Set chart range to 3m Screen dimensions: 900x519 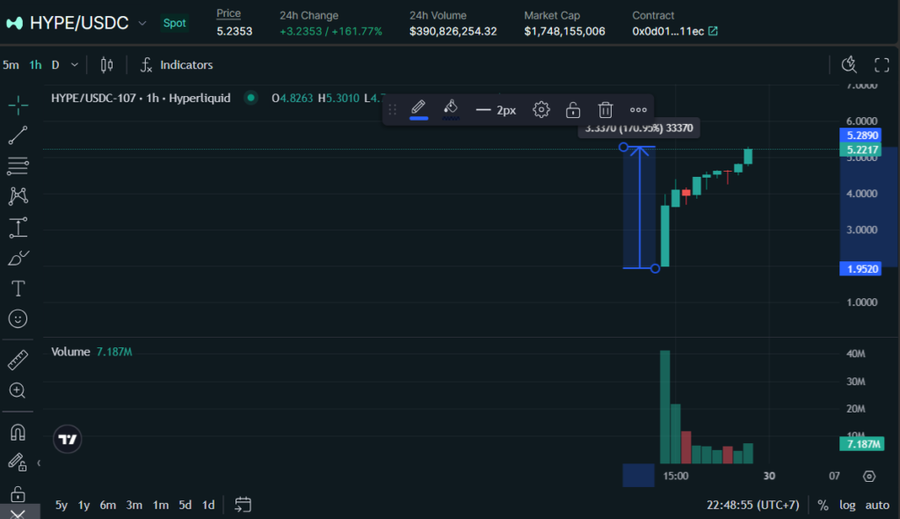(134, 505)
